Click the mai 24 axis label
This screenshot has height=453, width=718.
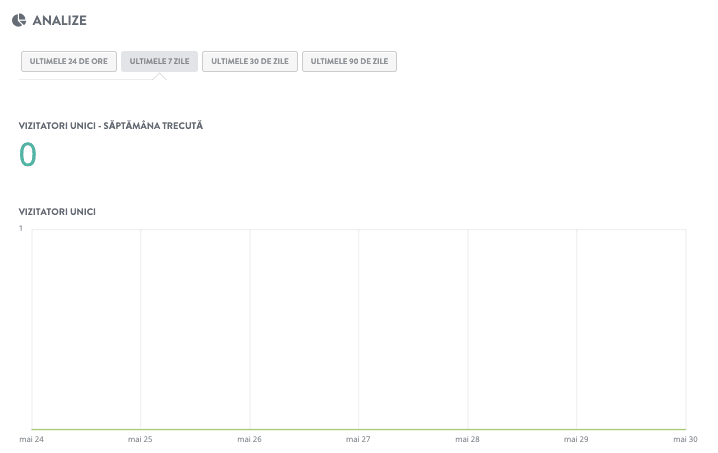point(32,439)
